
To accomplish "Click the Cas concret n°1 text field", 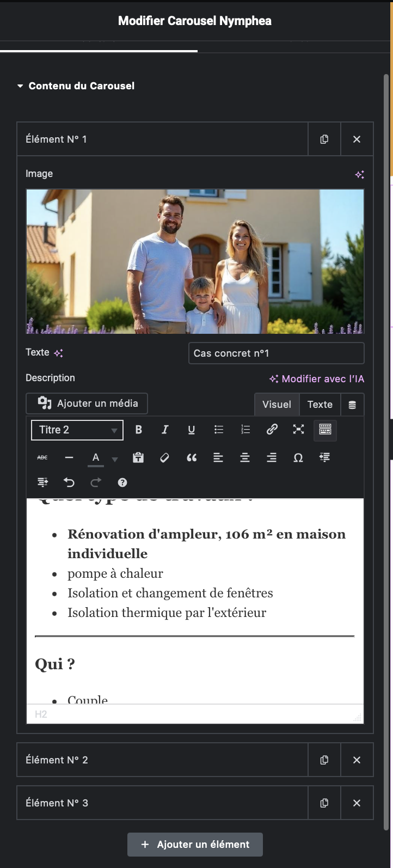I will tap(276, 353).
